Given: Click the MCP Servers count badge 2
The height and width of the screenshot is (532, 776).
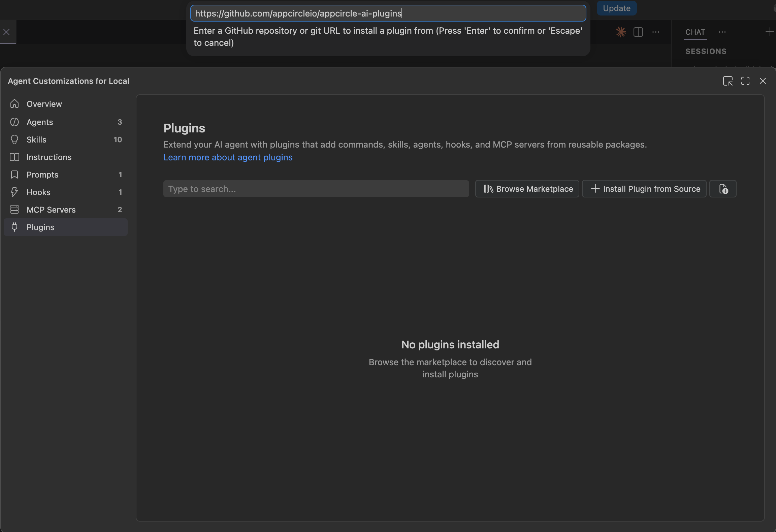Looking at the screenshot, I should tap(120, 210).
